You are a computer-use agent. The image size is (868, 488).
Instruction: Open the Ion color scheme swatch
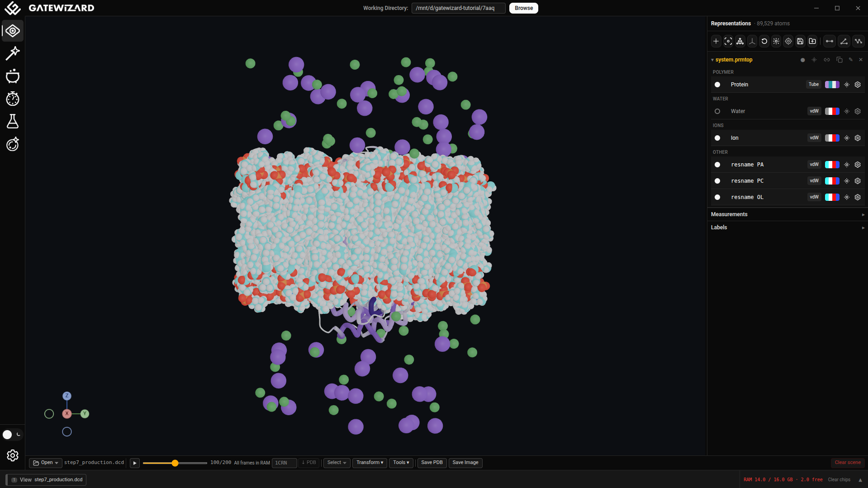tap(832, 138)
